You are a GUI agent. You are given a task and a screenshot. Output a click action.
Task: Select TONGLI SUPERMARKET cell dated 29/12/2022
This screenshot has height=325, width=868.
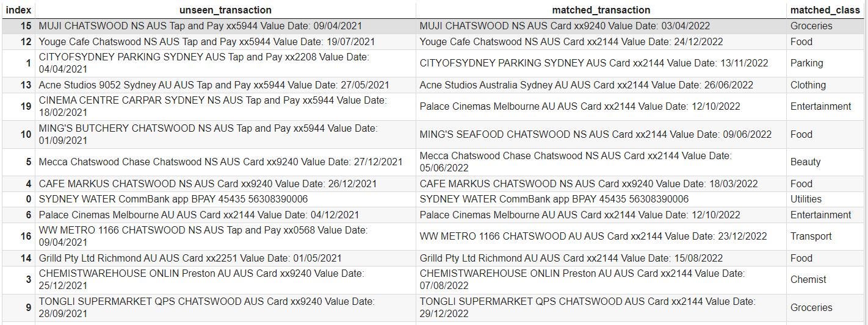coord(587,307)
